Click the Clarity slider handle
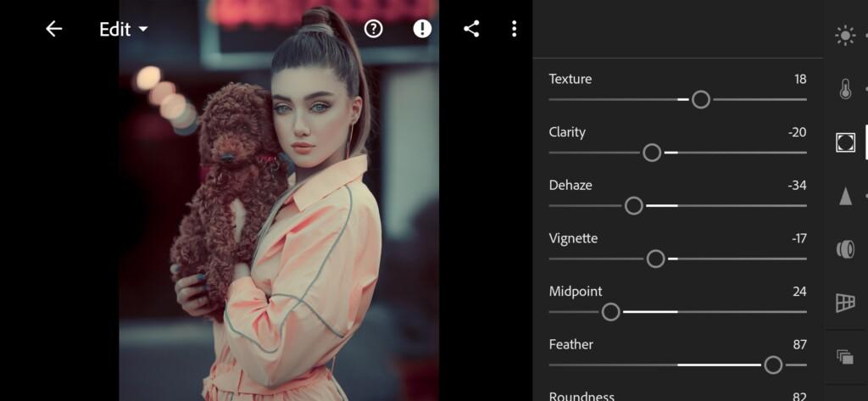The image size is (868, 401). 652,153
